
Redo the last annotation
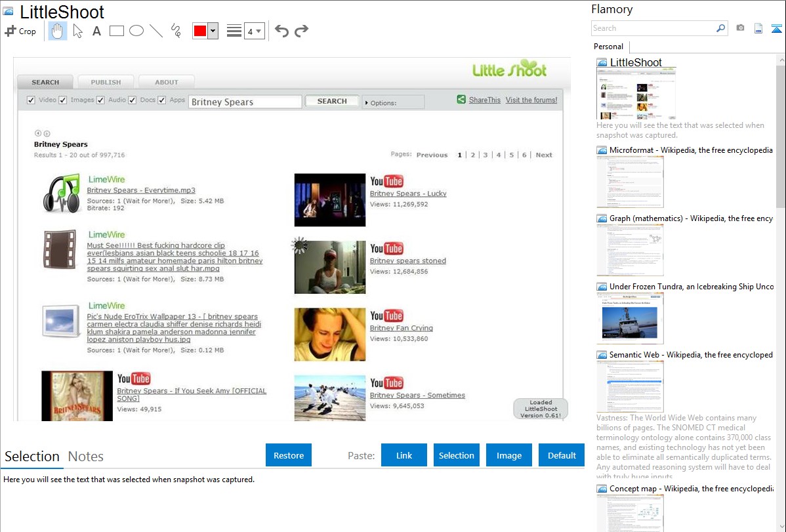(x=301, y=31)
